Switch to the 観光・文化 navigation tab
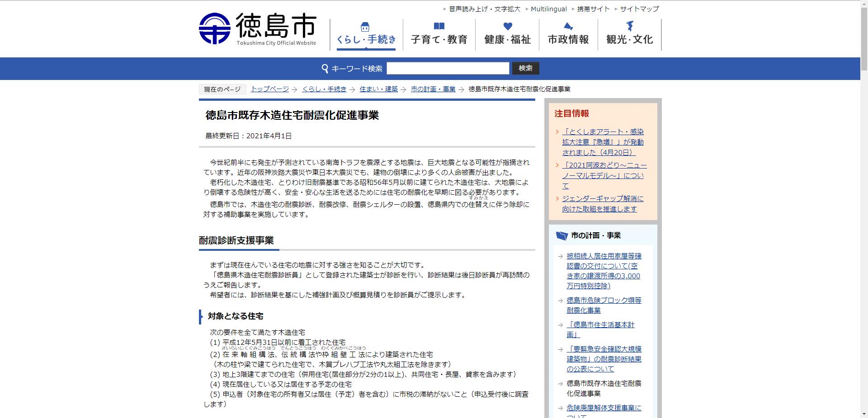This screenshot has width=868, height=418. [629, 40]
